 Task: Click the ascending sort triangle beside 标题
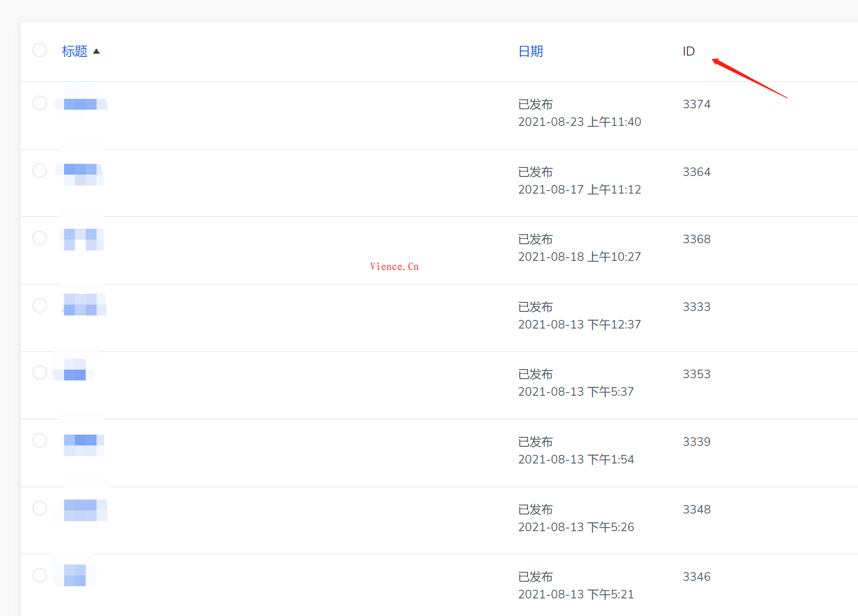tap(97, 51)
